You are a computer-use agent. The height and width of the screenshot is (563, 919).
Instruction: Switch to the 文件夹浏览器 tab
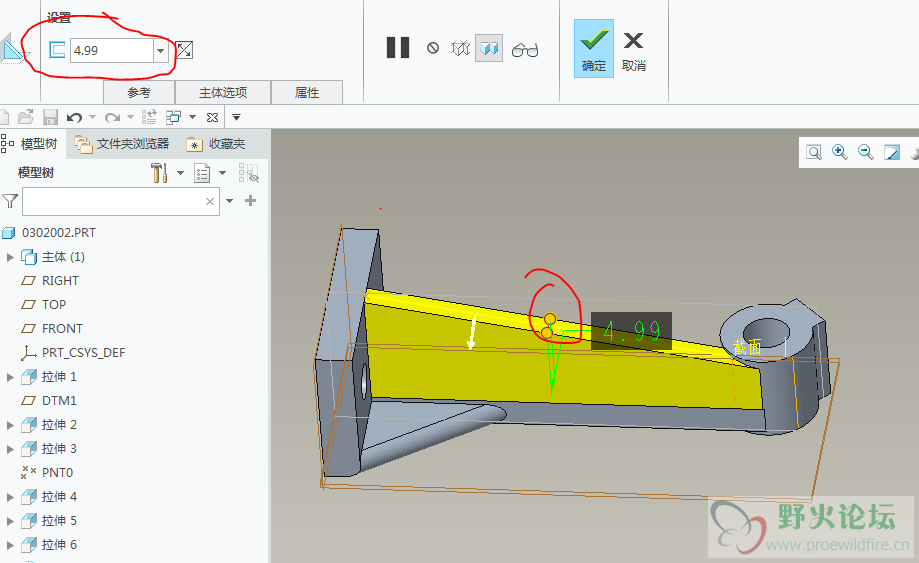point(122,144)
